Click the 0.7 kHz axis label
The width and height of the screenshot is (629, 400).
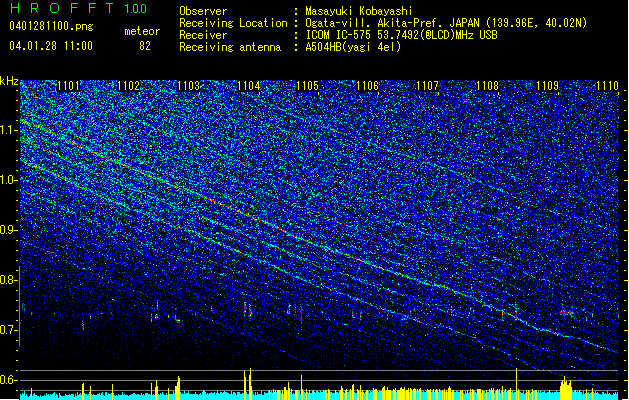click(x=9, y=330)
